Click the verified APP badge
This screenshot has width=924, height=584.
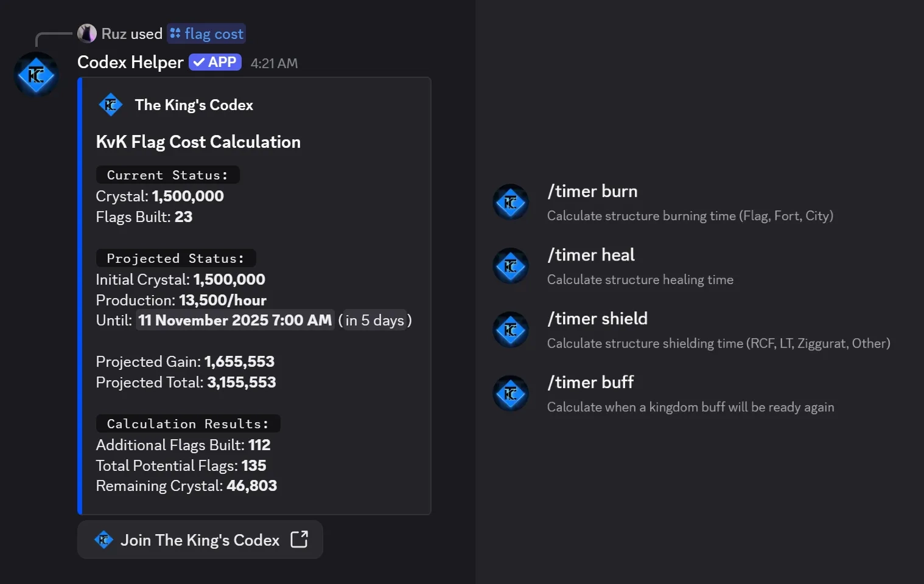click(215, 61)
